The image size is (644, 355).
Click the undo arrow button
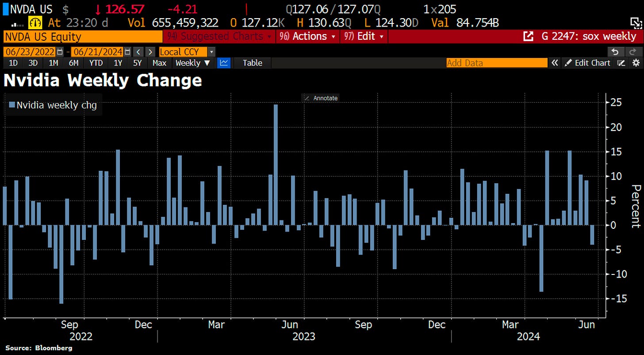[x=615, y=51]
